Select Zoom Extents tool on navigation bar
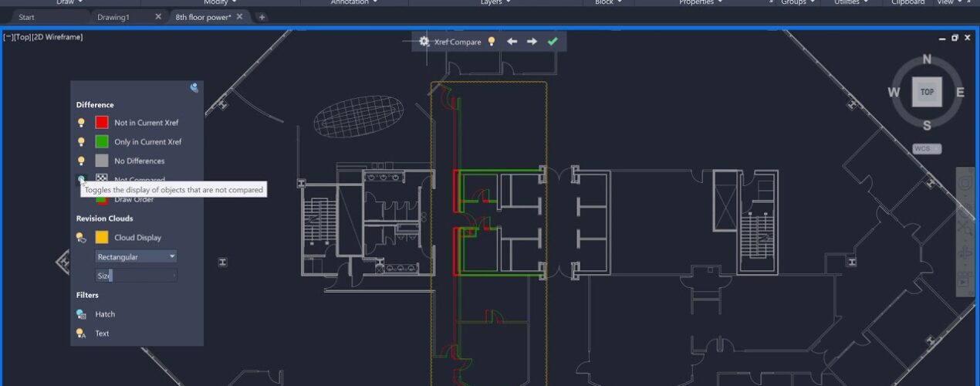Viewport: 980px width, 386px height. pos(965,228)
